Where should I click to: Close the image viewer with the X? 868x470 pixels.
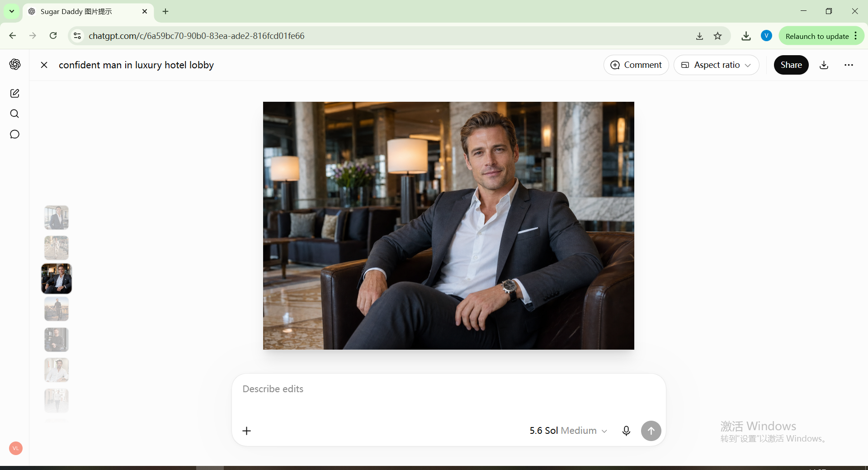point(44,65)
